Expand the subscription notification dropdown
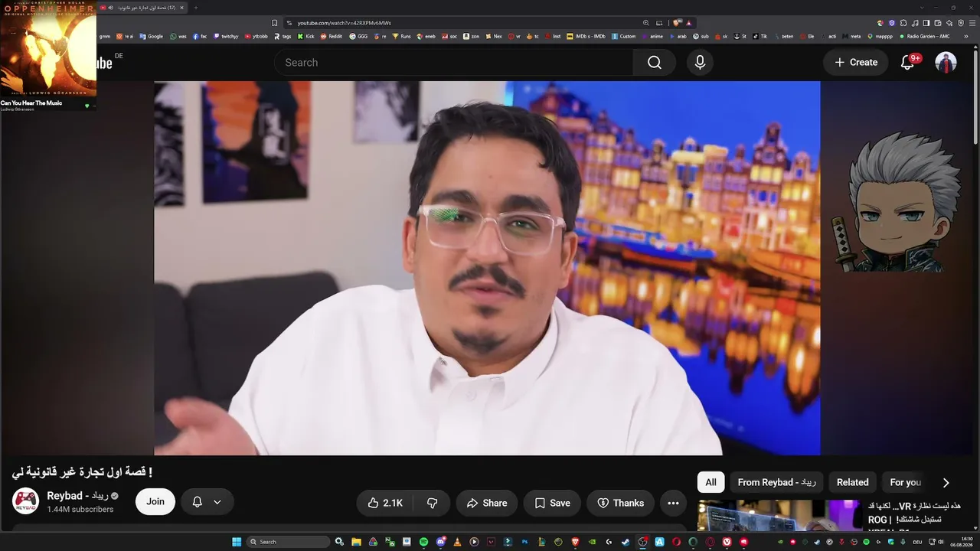Image resolution: width=980 pixels, height=551 pixels. tap(207, 502)
